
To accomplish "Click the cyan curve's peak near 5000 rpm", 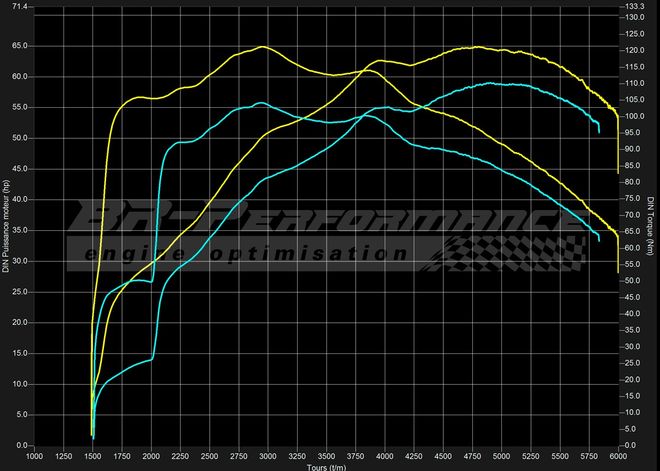I will point(490,83).
